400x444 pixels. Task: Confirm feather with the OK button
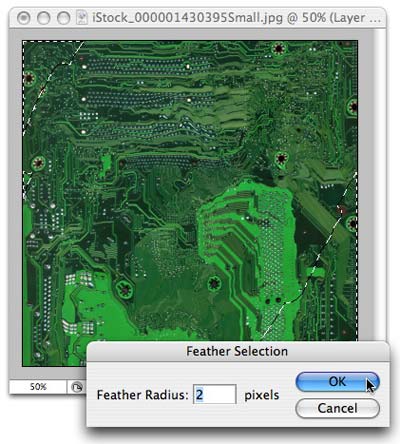(337, 382)
